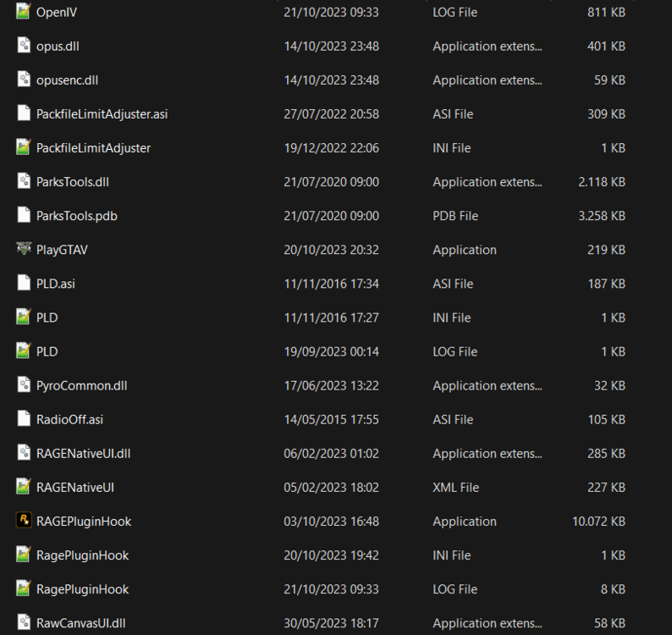Viewport: 672px width, 635px height.
Task: Click the date 03/10/2023 16:48
Action: (x=331, y=522)
